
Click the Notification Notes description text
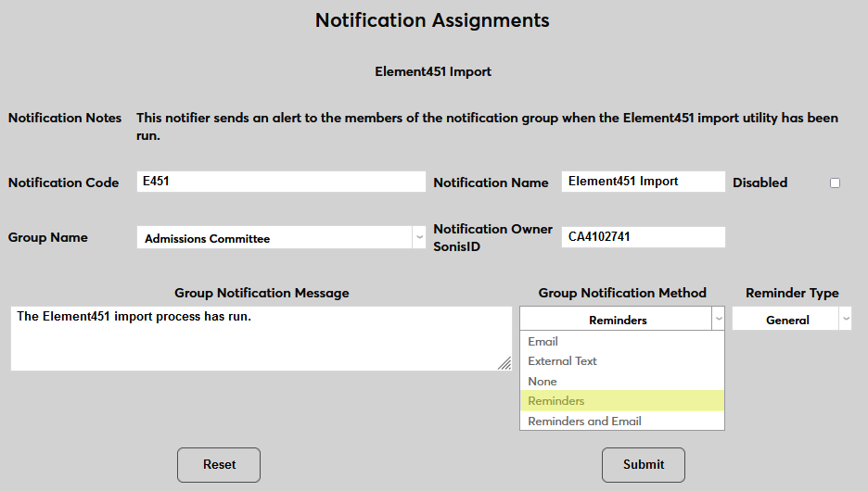point(487,127)
